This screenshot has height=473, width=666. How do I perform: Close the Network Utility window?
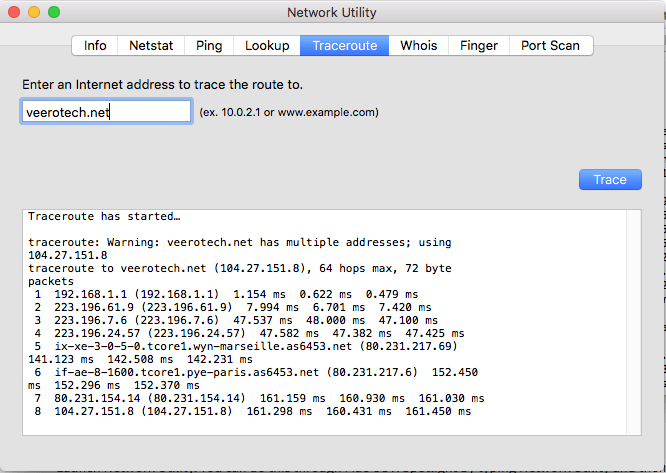coord(14,12)
